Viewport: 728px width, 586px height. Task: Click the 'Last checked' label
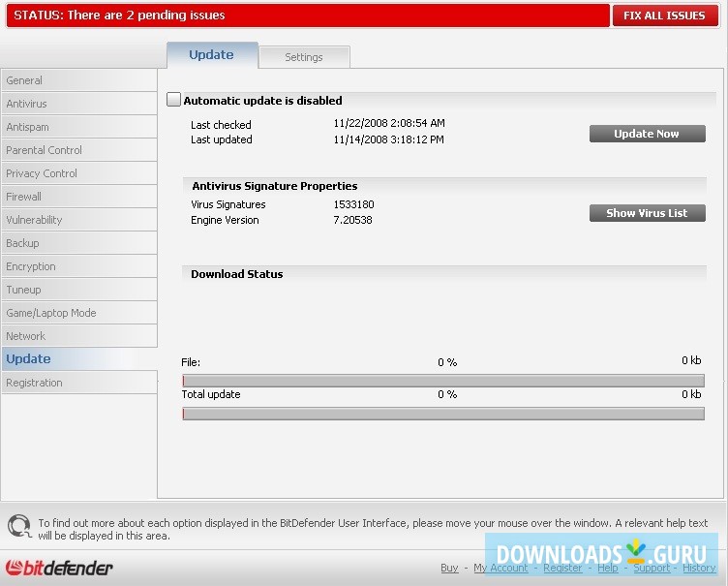(221, 125)
